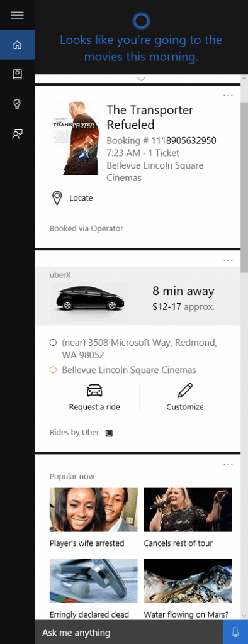The height and width of the screenshot is (644, 248).
Task: Open the Feedback icon in sidebar
Action: tap(17, 134)
